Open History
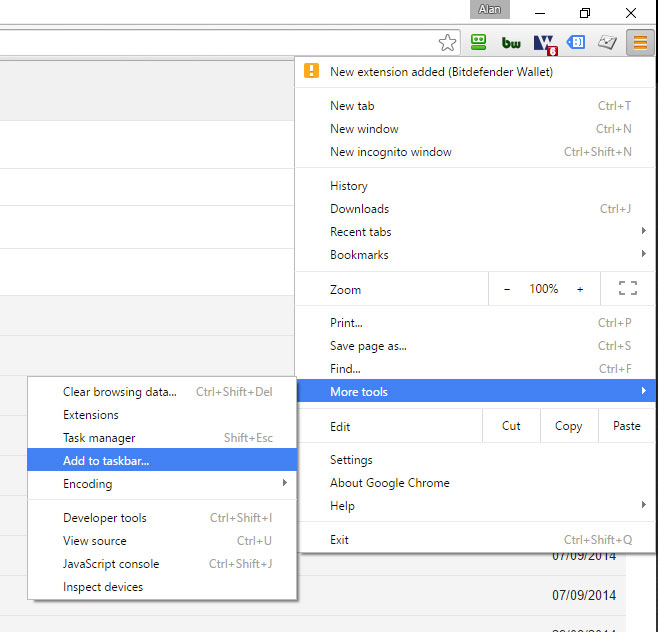This screenshot has width=658, height=632. 475,186
